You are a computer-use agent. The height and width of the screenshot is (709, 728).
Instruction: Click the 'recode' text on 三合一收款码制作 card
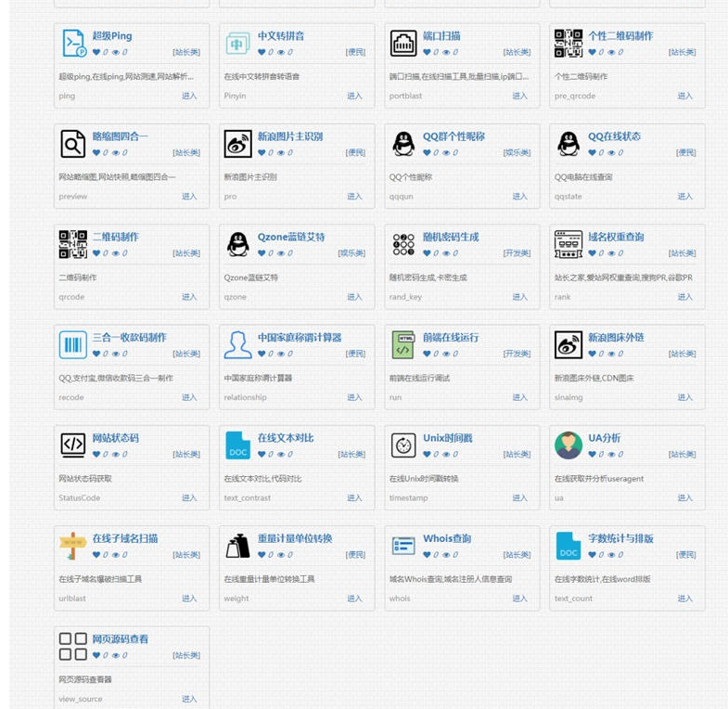[71, 397]
